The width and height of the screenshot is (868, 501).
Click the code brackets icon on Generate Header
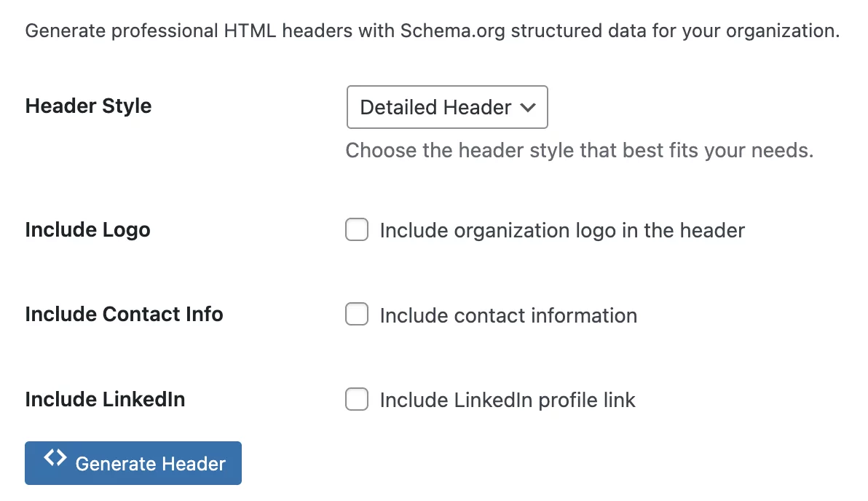(55, 457)
